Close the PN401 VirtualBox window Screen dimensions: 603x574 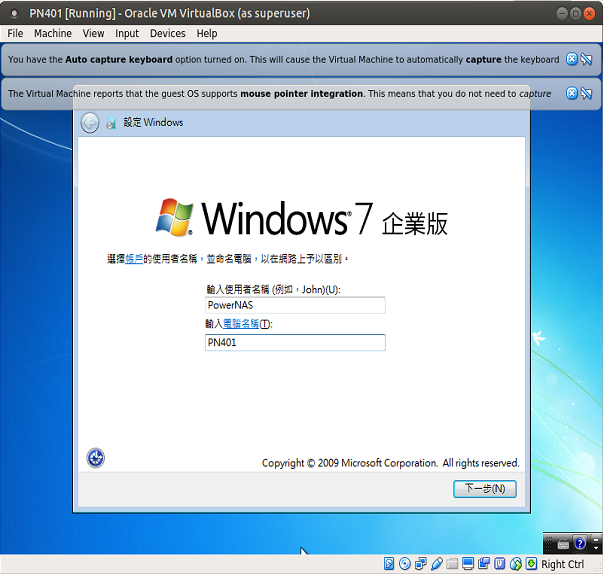[589, 14]
